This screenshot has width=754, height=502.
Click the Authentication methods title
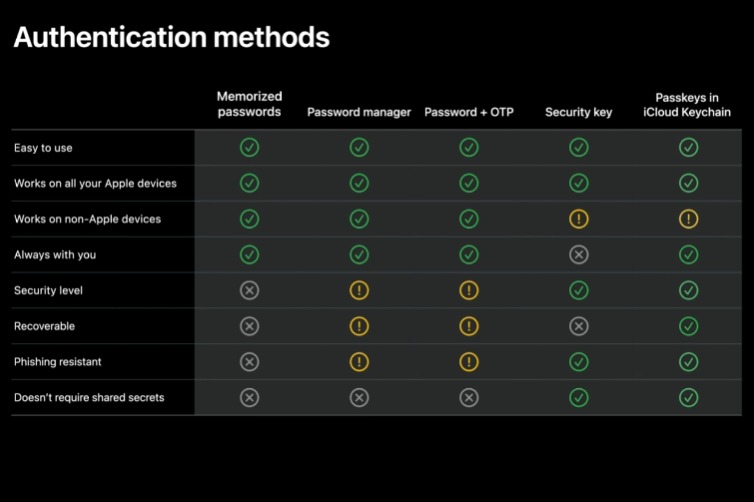coord(171,38)
